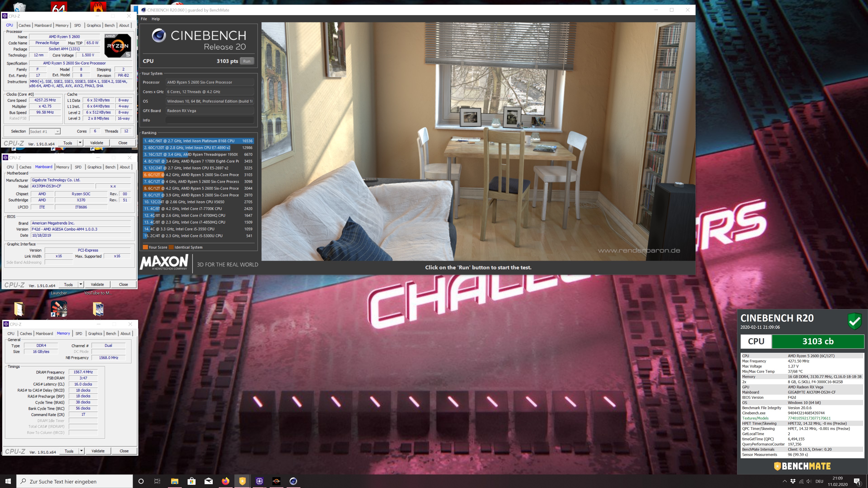This screenshot has height=488, width=868.
Task: Open the DEU input language selector
Action: tap(819, 481)
